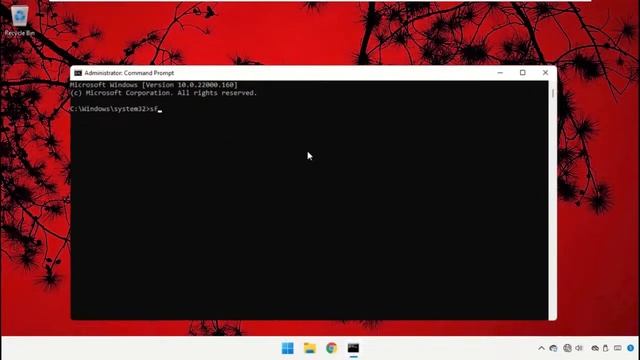Open the network globe tray icon

pyautogui.click(x=567, y=348)
